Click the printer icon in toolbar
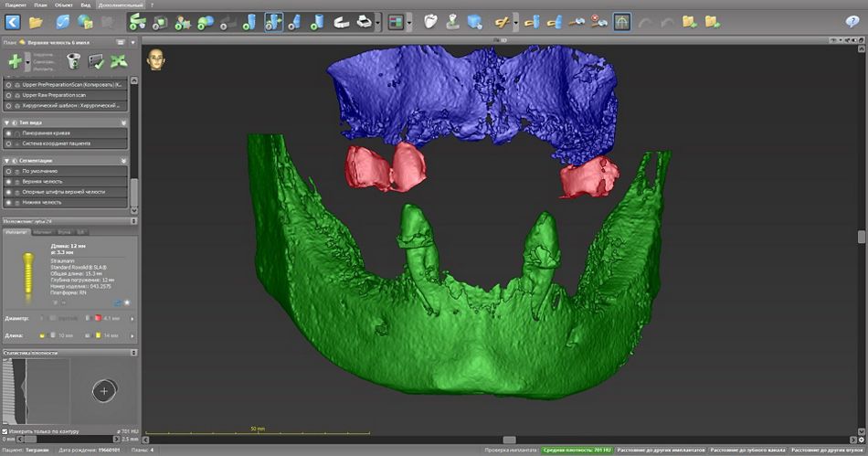 click(365, 22)
